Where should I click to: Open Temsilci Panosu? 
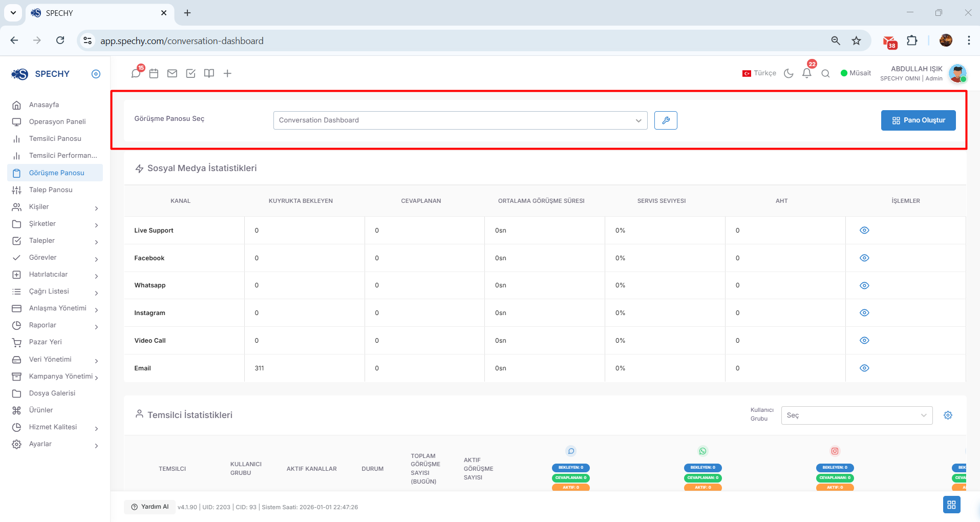(55, 138)
